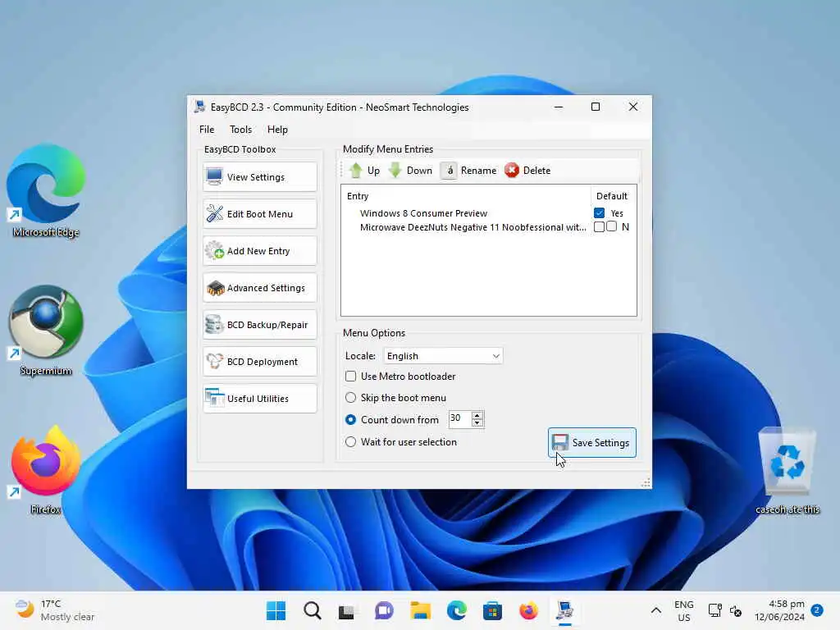
Task: Click the EasyBCD title bar app icon
Action: [x=200, y=107]
